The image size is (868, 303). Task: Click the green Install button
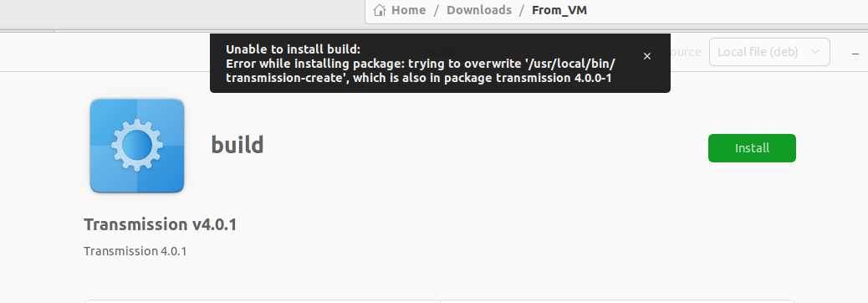[x=752, y=148]
